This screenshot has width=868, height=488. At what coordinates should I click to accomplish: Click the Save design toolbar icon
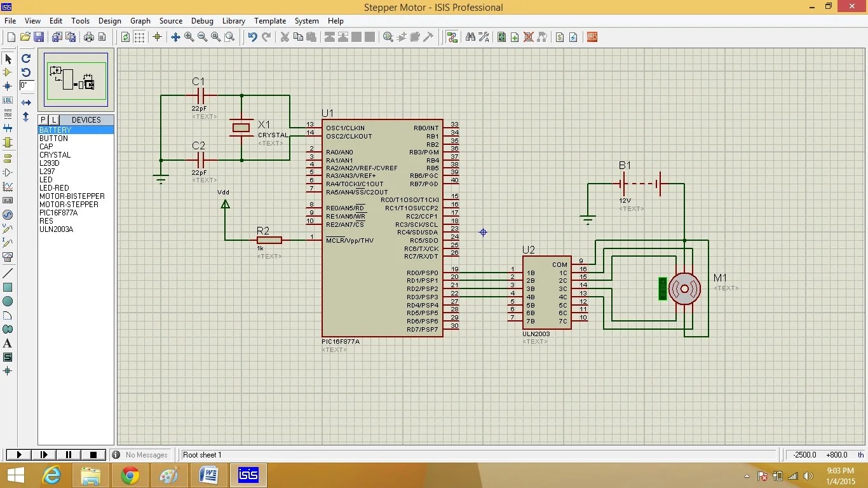[x=38, y=37]
